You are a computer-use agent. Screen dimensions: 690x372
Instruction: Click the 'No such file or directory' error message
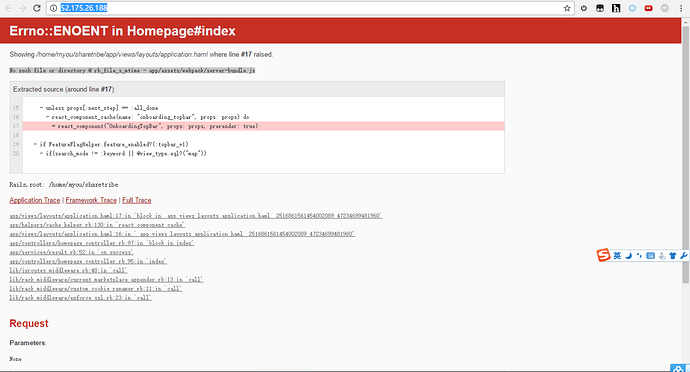coord(132,70)
